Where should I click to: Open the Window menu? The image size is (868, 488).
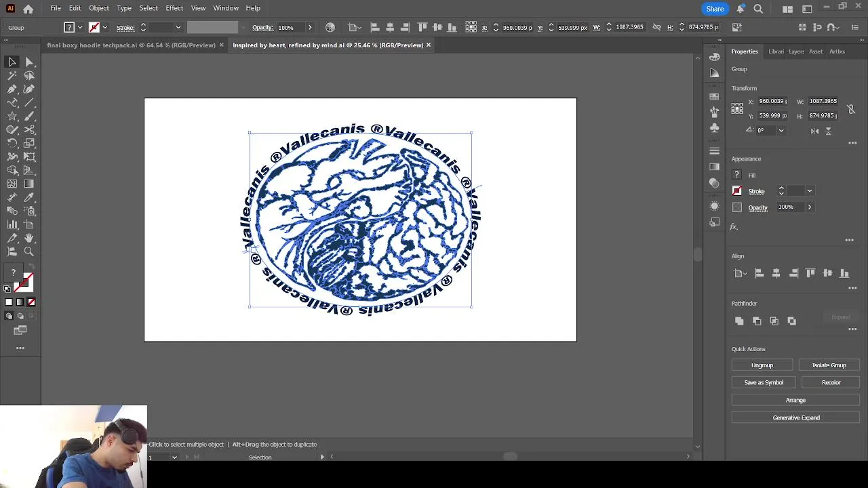click(x=226, y=8)
